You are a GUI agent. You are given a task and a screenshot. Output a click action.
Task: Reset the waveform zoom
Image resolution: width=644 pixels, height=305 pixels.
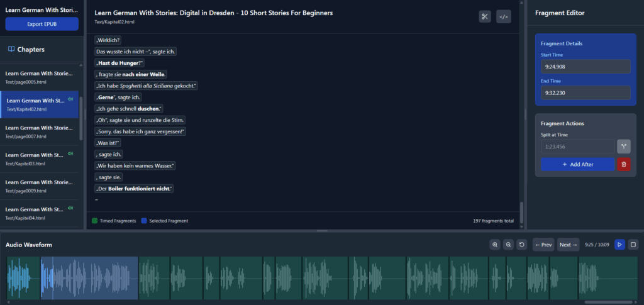[x=521, y=245]
